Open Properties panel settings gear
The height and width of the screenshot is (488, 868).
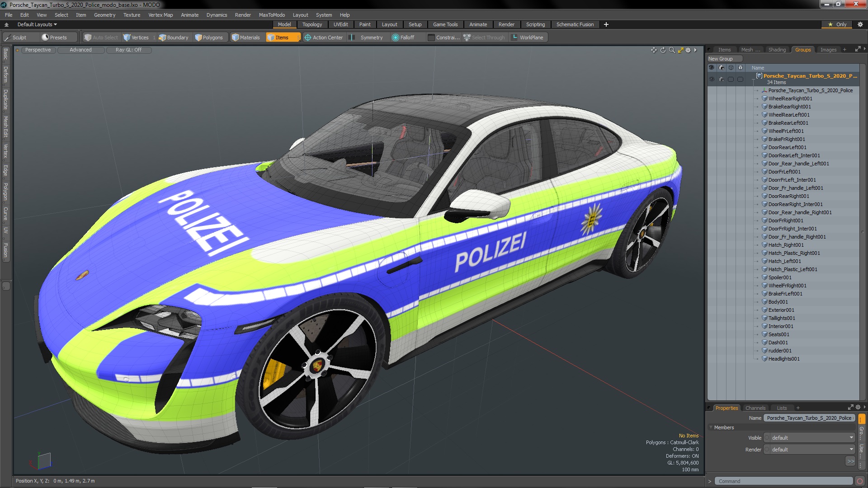(858, 408)
